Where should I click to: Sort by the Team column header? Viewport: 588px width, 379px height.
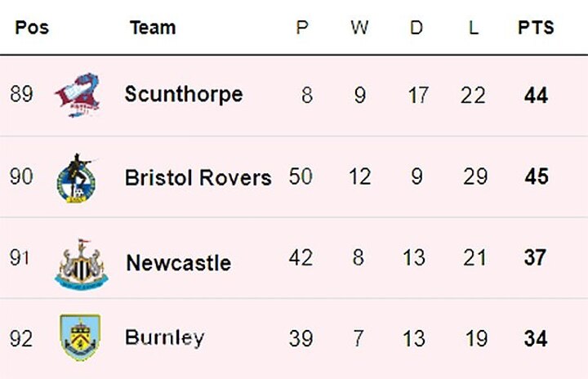coord(153,28)
